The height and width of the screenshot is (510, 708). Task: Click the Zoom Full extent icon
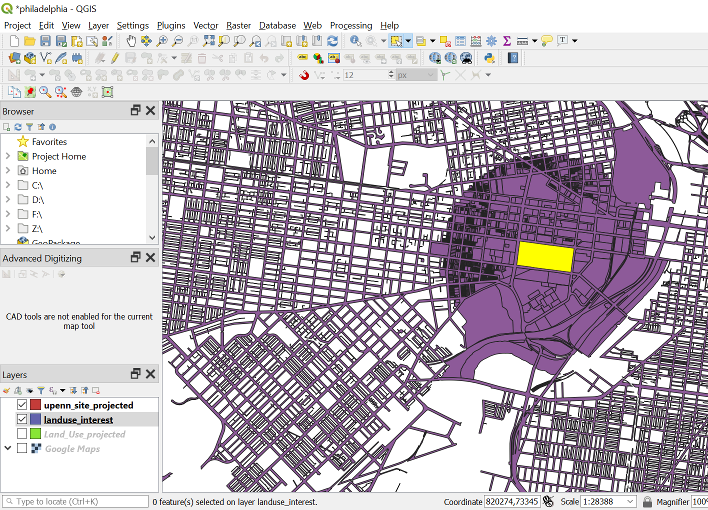[208, 41]
